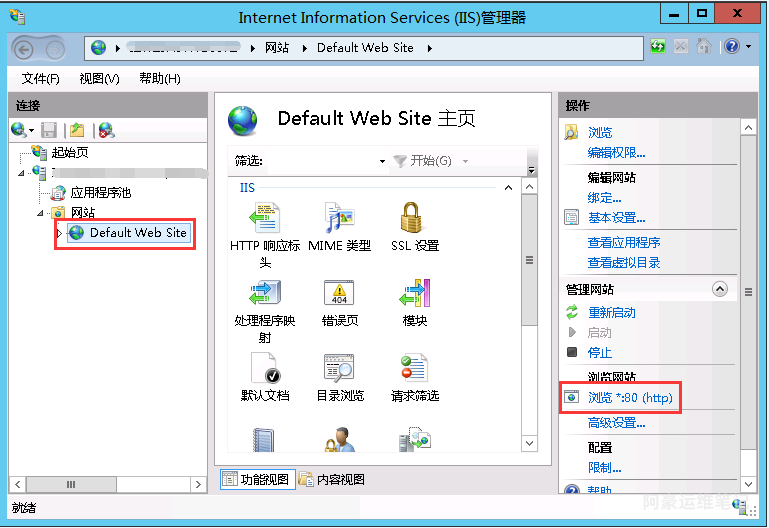Open the SSL 设置 padlock icon
The image size is (769, 528).
[x=414, y=220]
